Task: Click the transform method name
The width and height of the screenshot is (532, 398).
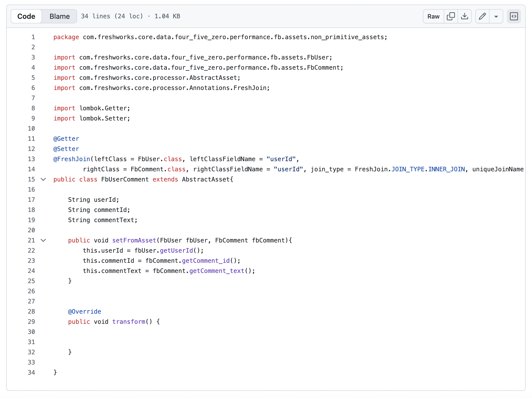Action: tap(129, 322)
